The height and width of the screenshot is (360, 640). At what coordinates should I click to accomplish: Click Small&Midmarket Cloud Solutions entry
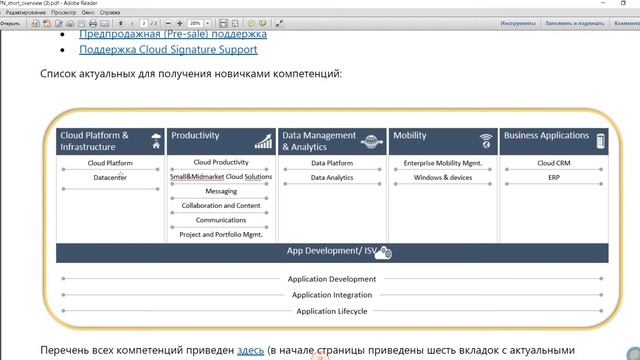coord(221,177)
